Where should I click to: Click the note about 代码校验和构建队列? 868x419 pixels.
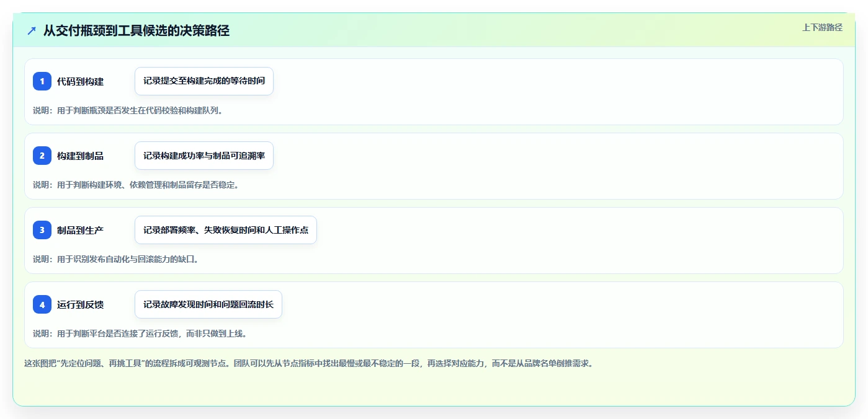(127, 110)
